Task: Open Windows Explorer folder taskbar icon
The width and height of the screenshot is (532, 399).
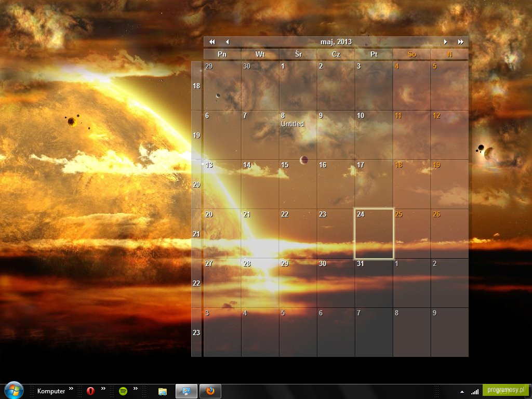Action: 163,391
